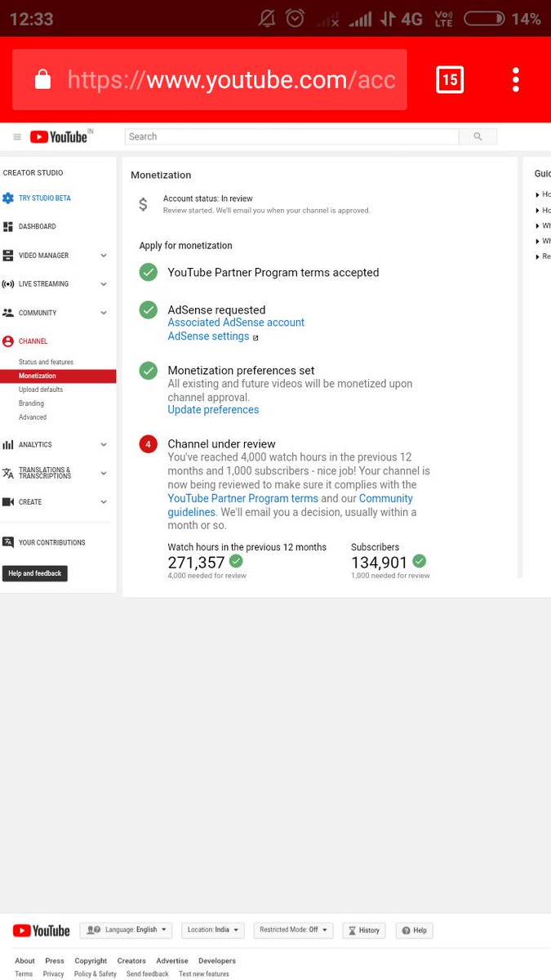Screen dimensions: 551x980
Task: Click the Live Streaming broadcast icon
Action: (8, 284)
